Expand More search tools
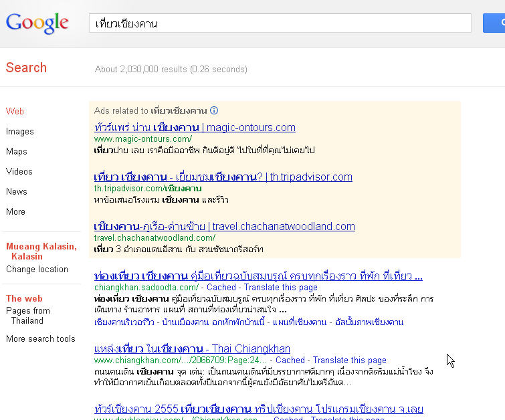The image size is (505, 420). [x=41, y=339]
